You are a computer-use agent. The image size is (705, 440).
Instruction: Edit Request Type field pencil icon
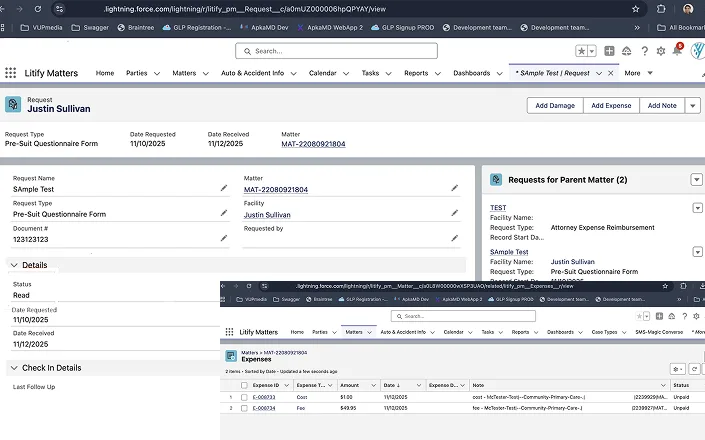click(x=224, y=213)
